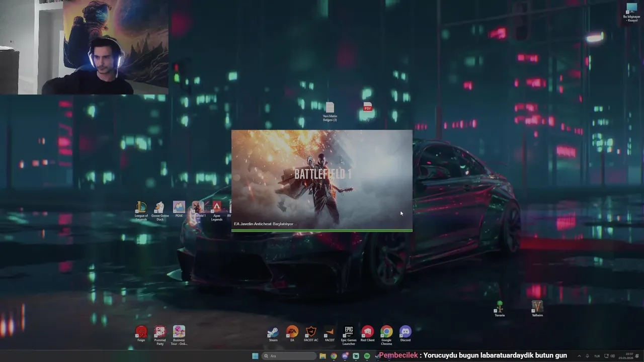This screenshot has width=644, height=362.
Task: Open the Business Tour desktop shortcut
Action: tap(179, 335)
